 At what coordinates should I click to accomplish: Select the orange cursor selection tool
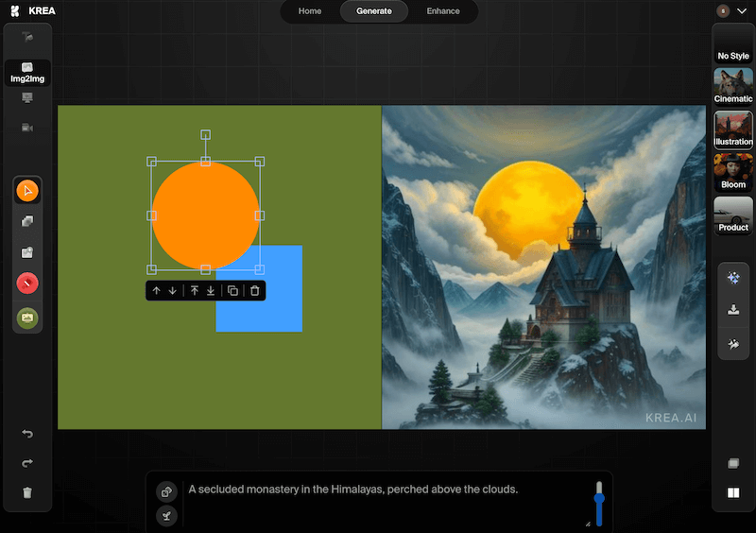pyautogui.click(x=27, y=191)
